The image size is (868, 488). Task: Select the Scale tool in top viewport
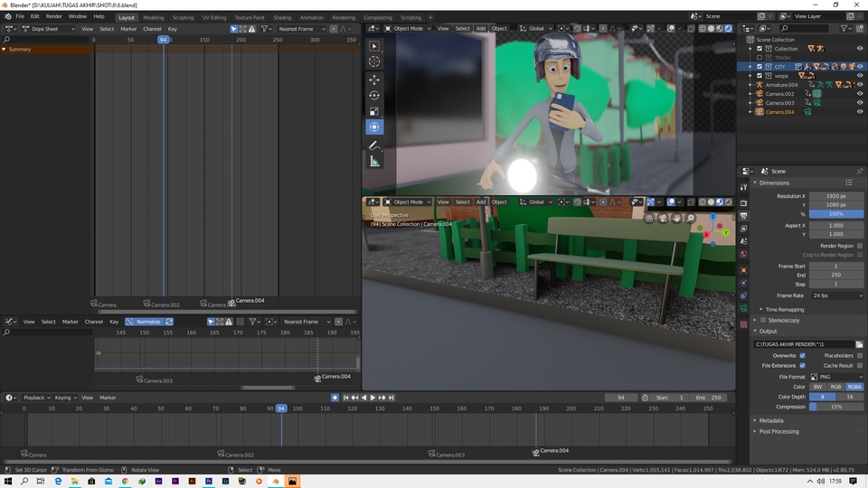coord(374,111)
